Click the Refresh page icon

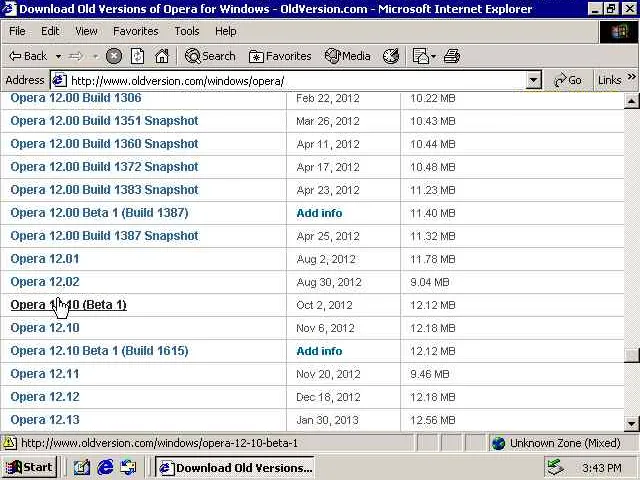[137, 56]
